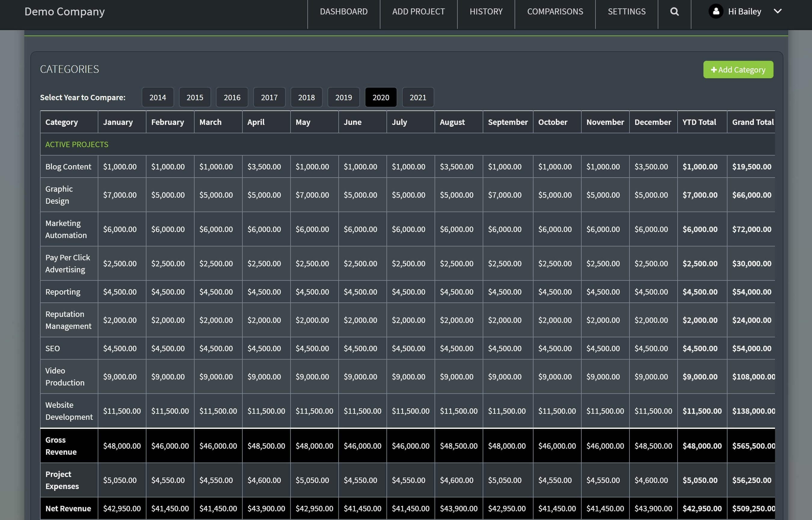Click the Add Category button

click(738, 70)
